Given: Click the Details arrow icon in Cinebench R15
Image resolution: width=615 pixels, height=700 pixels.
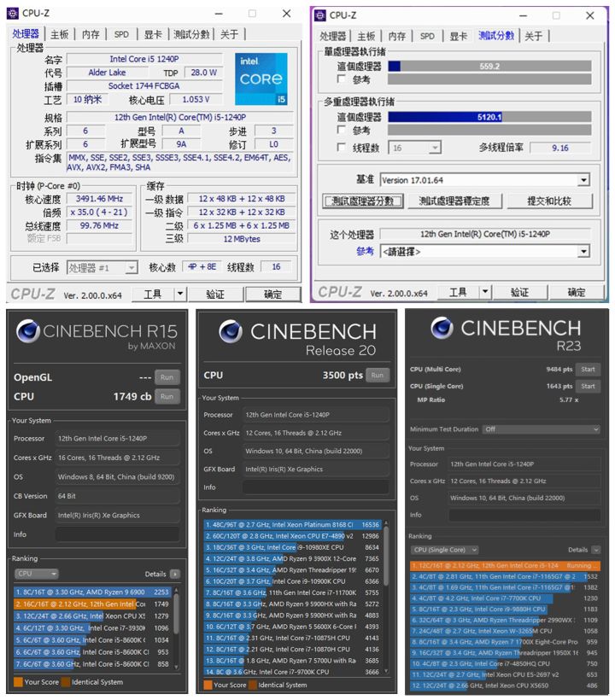Looking at the screenshot, I should pos(174,575).
